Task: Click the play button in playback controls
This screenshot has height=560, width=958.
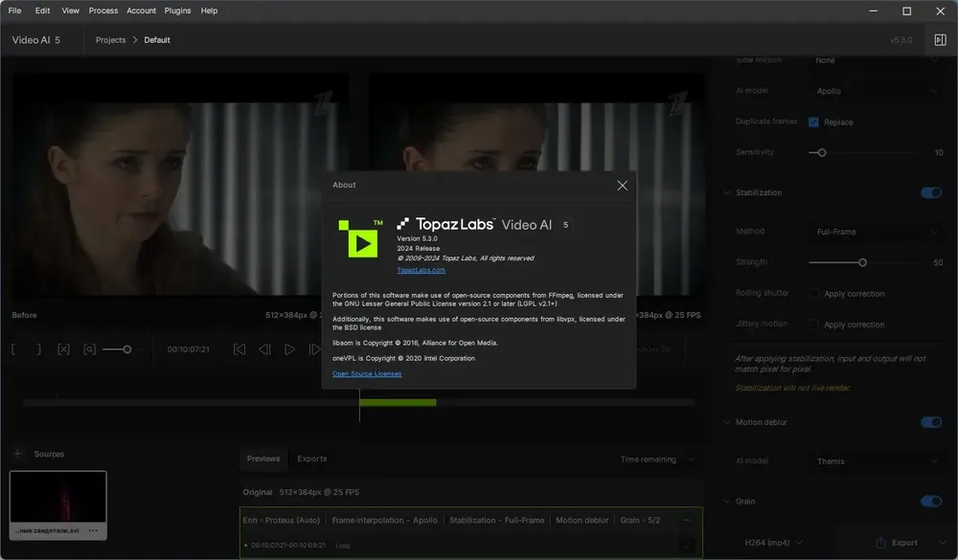Action: (289, 349)
